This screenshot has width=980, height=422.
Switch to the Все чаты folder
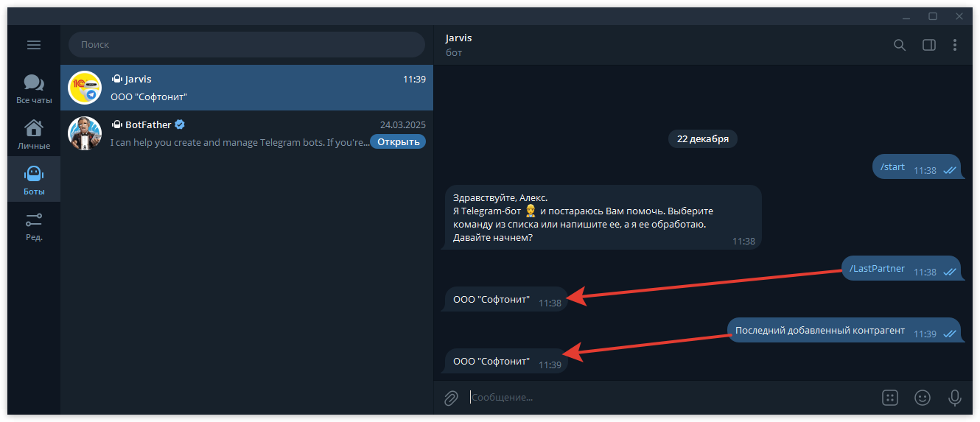34,88
